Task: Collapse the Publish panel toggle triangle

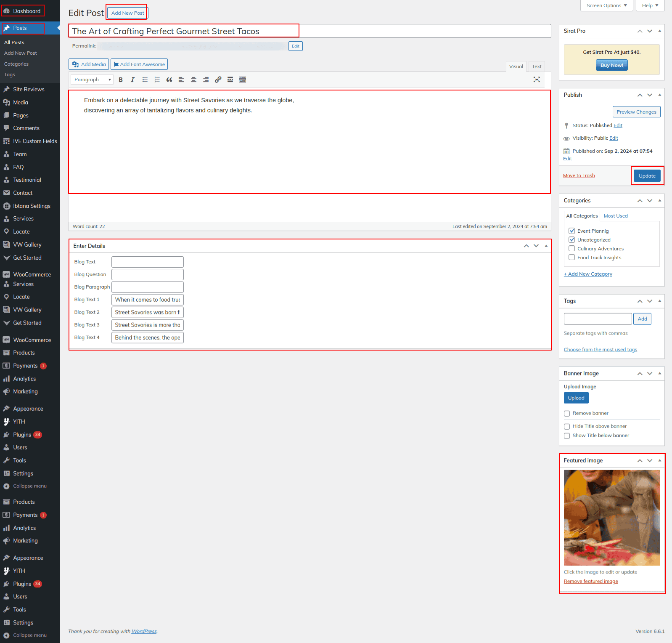Action: [x=659, y=95]
